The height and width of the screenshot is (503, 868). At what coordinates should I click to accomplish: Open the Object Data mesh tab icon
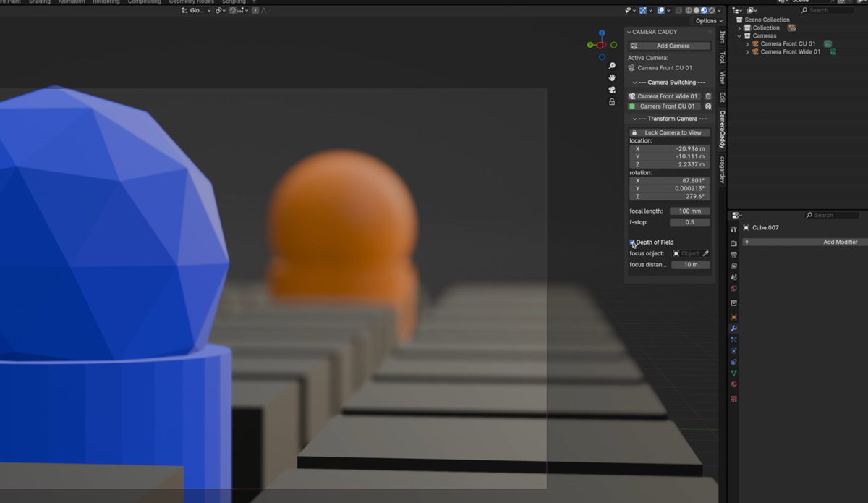[x=733, y=373]
